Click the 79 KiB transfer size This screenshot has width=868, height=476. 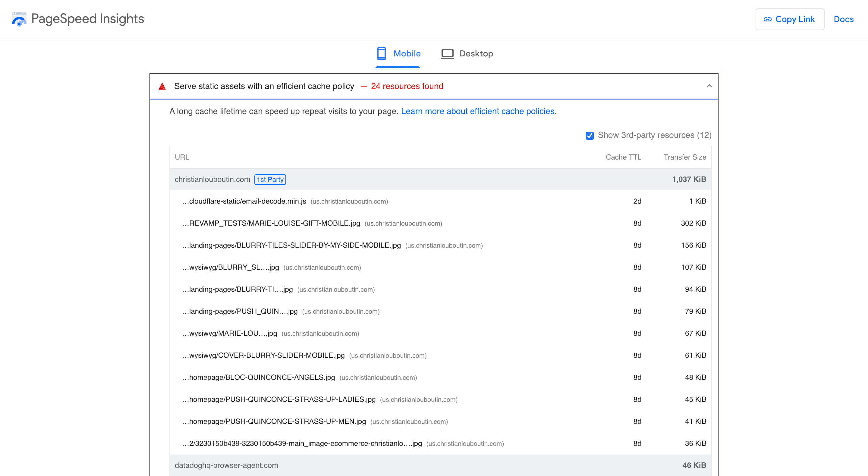click(696, 311)
